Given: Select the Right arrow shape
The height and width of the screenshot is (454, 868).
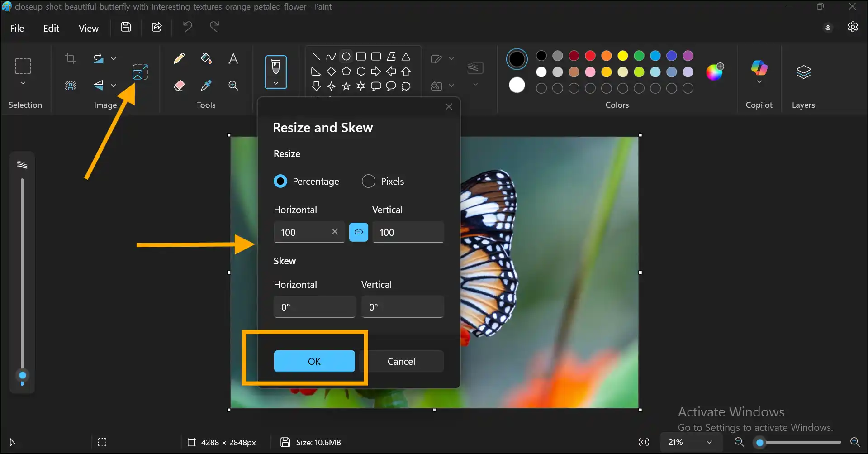Looking at the screenshot, I should (x=376, y=71).
